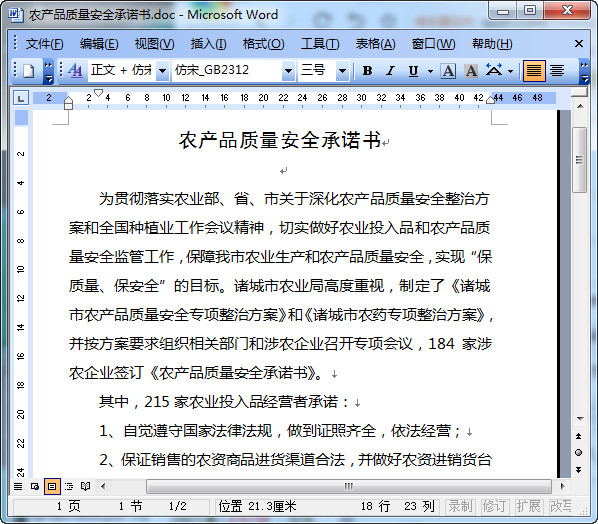Apply character border (boxed A)
The image size is (598, 524).
(x=448, y=71)
